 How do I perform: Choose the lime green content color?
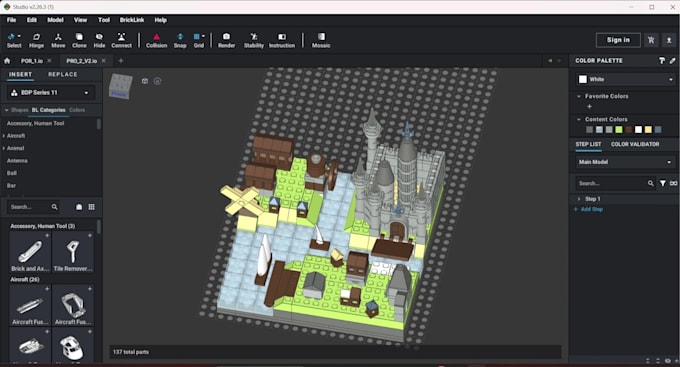619,130
